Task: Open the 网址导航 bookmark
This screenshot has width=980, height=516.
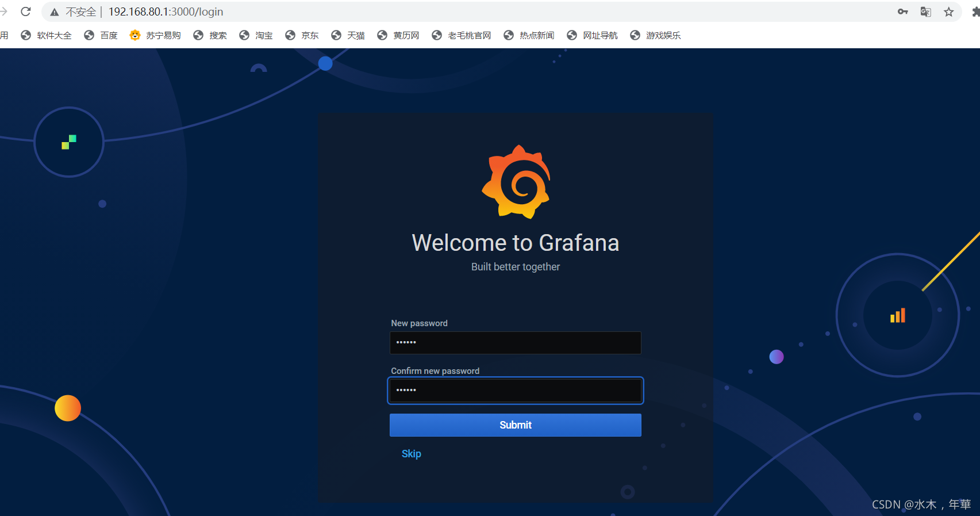Action: pos(592,35)
